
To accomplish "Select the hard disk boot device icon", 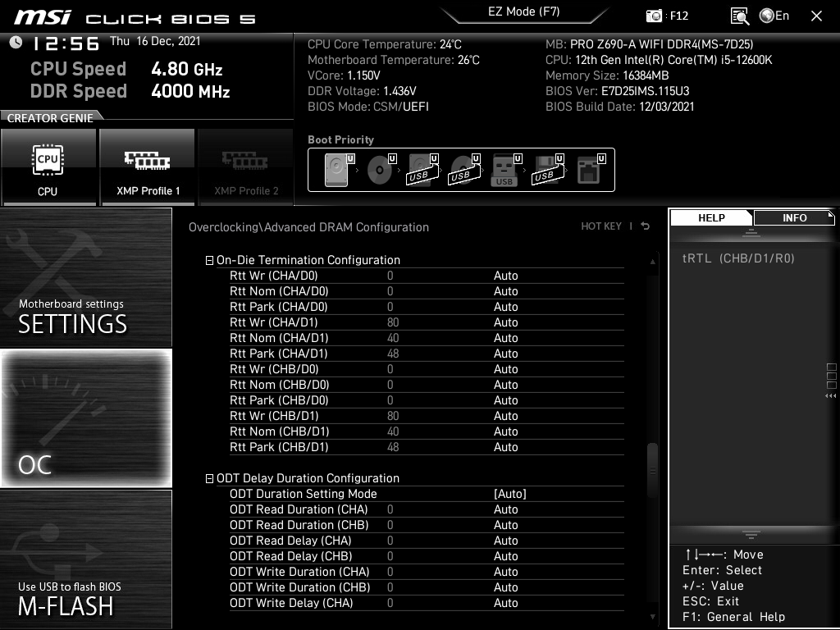I will pos(340,170).
